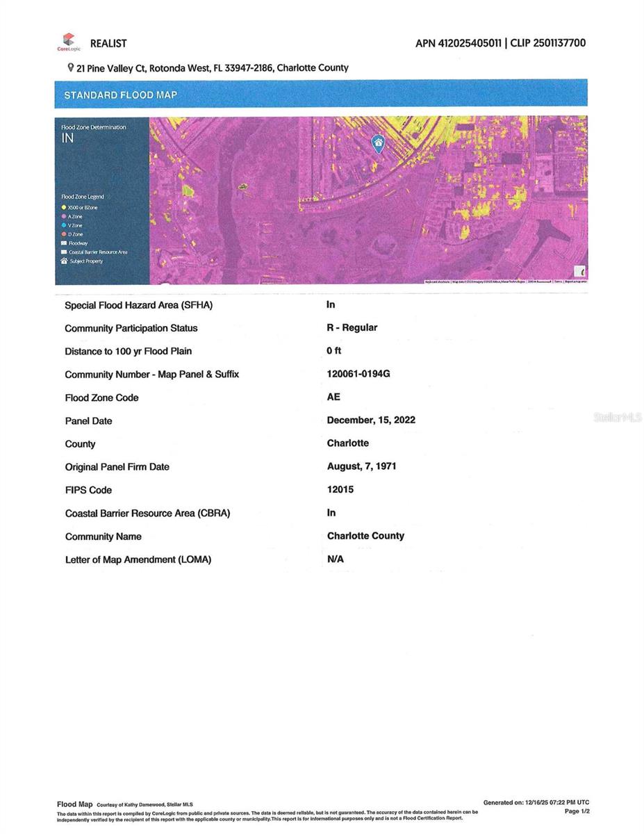Image resolution: width=644 pixels, height=834 pixels.
Task: Click the Subject Property house icon in the legend
Action: pyautogui.click(x=64, y=261)
